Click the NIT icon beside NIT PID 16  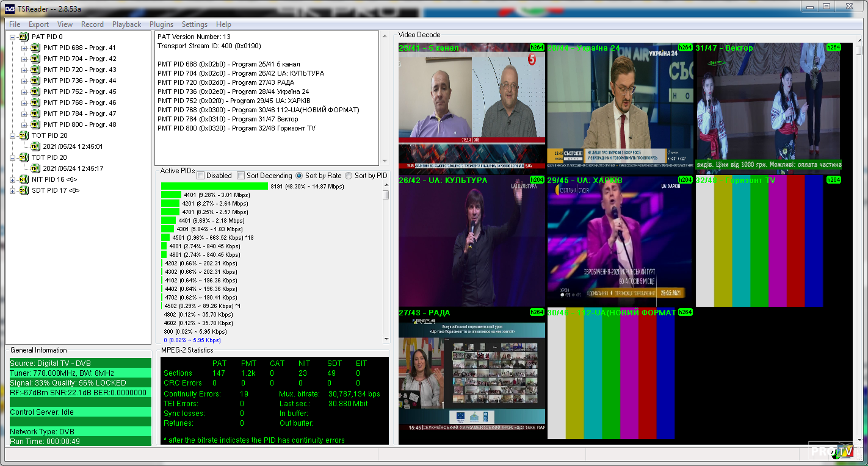click(23, 179)
